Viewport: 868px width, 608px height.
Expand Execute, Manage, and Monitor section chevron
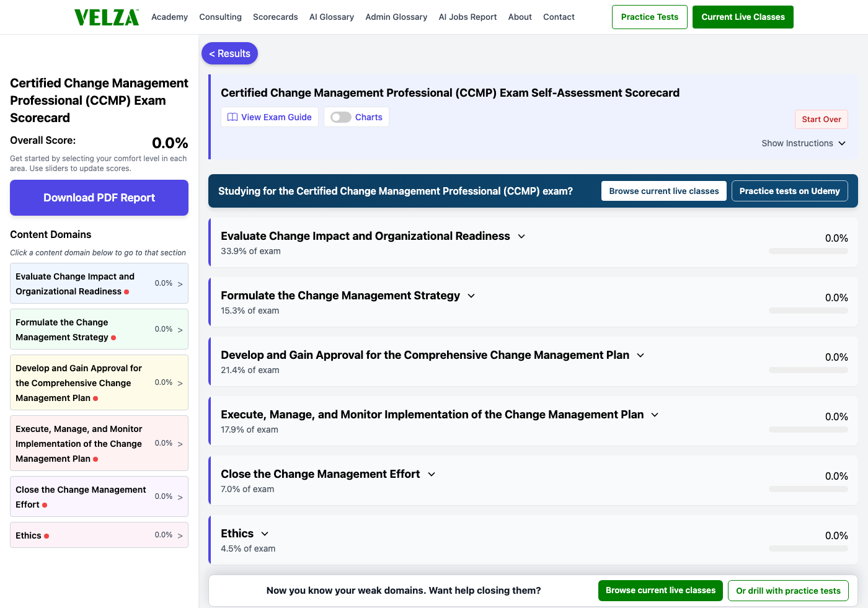[655, 415]
